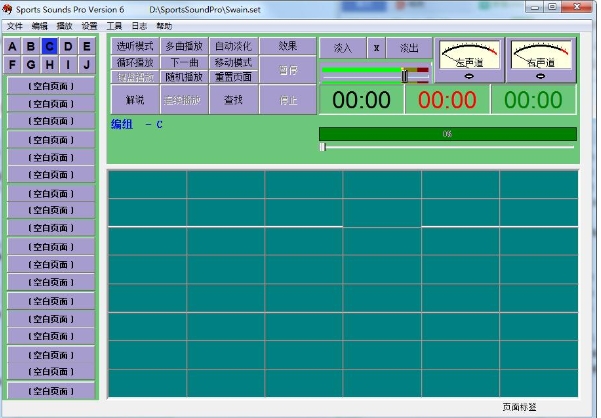The width and height of the screenshot is (601, 418).
Task: Click the 编组 - C group label
Action: point(137,125)
